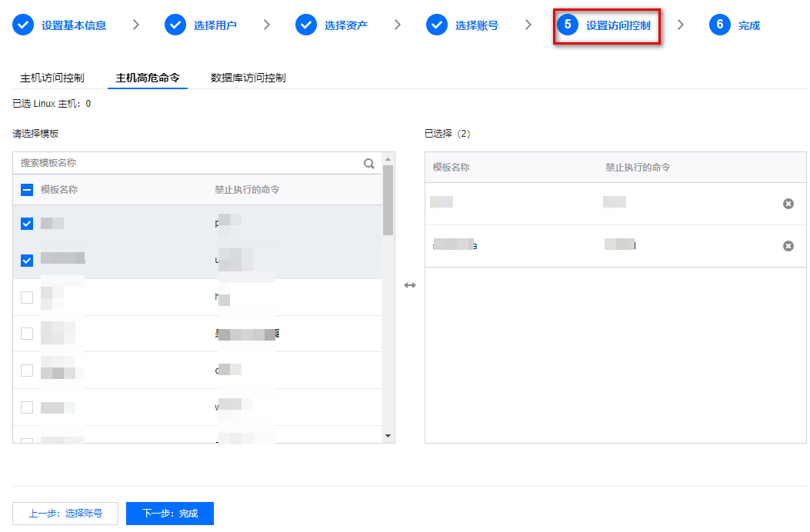Click the transfer double-arrow icon between lists

point(410,285)
